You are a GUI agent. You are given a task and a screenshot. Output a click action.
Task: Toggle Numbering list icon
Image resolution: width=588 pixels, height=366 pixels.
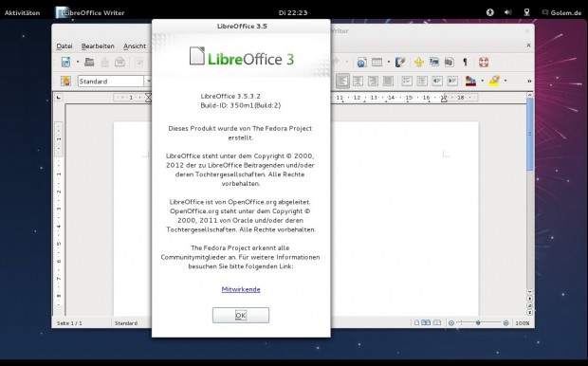(407, 81)
